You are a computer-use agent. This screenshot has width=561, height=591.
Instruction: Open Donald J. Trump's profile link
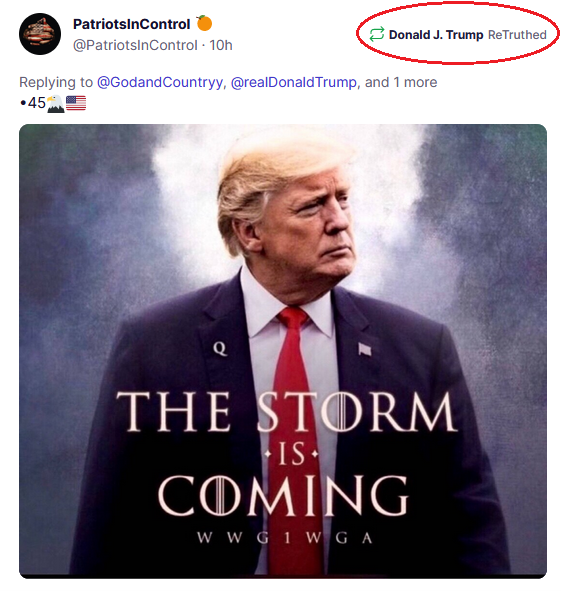pos(436,35)
